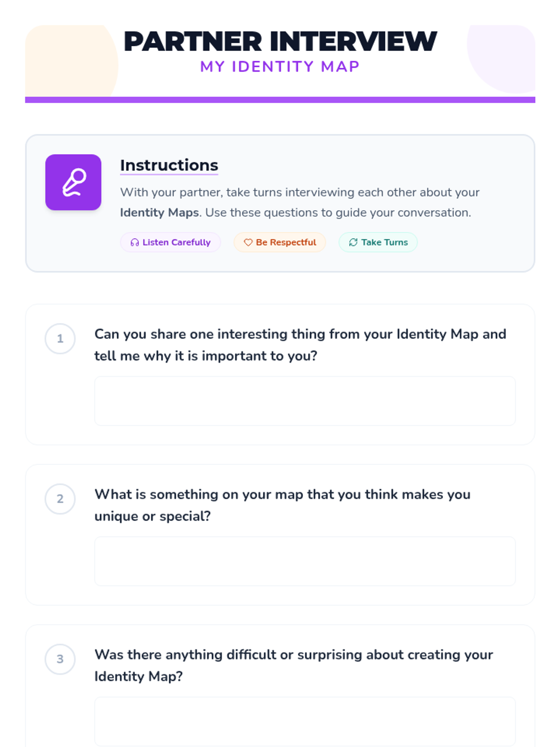Click question text about unique or special
560x747 pixels.
point(282,505)
